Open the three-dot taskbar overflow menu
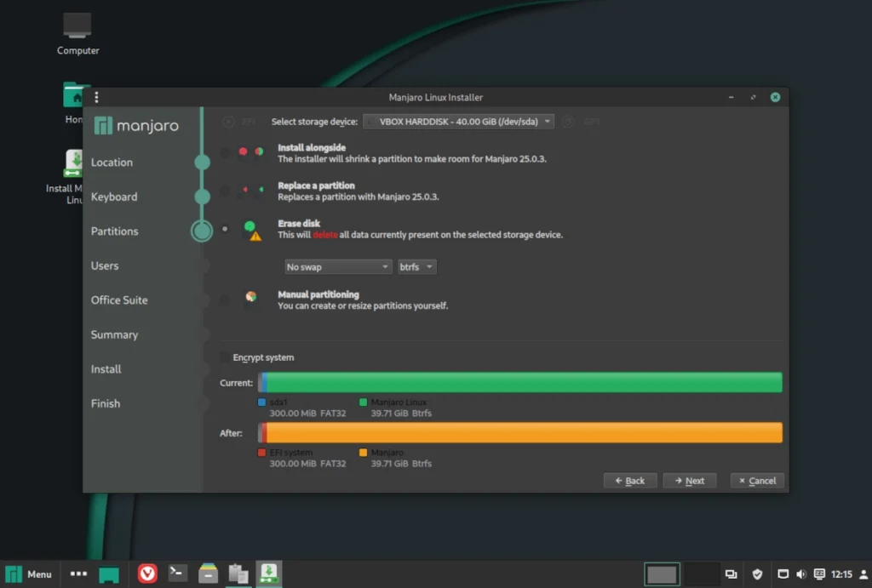872x588 pixels. click(78, 574)
